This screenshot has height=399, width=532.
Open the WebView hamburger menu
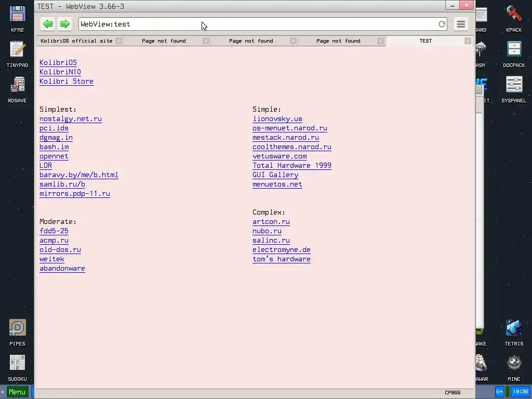click(461, 24)
